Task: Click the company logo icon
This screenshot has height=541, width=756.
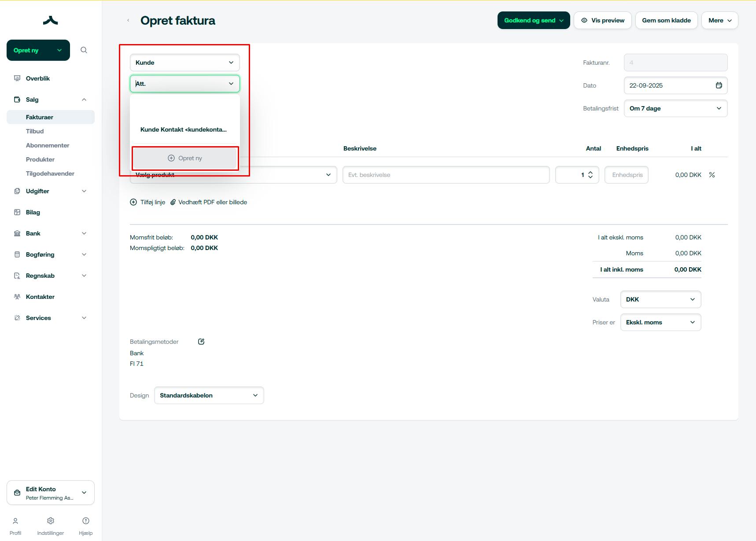Action: 51,20
